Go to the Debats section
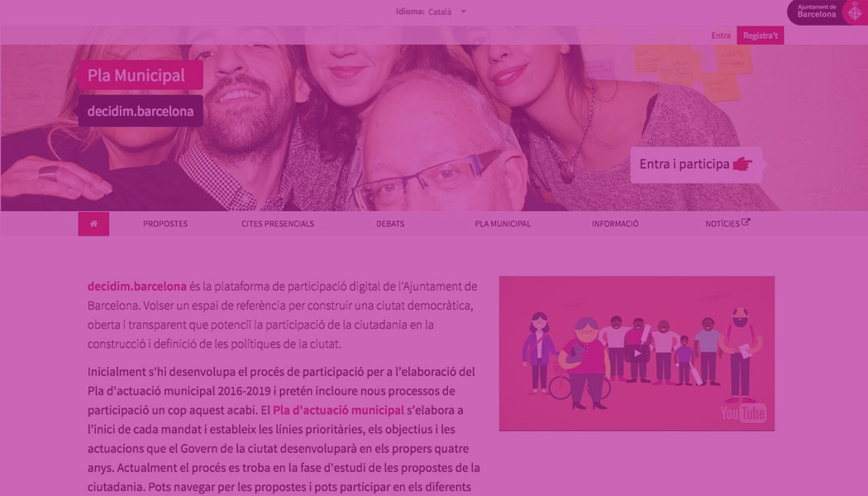 tap(390, 224)
